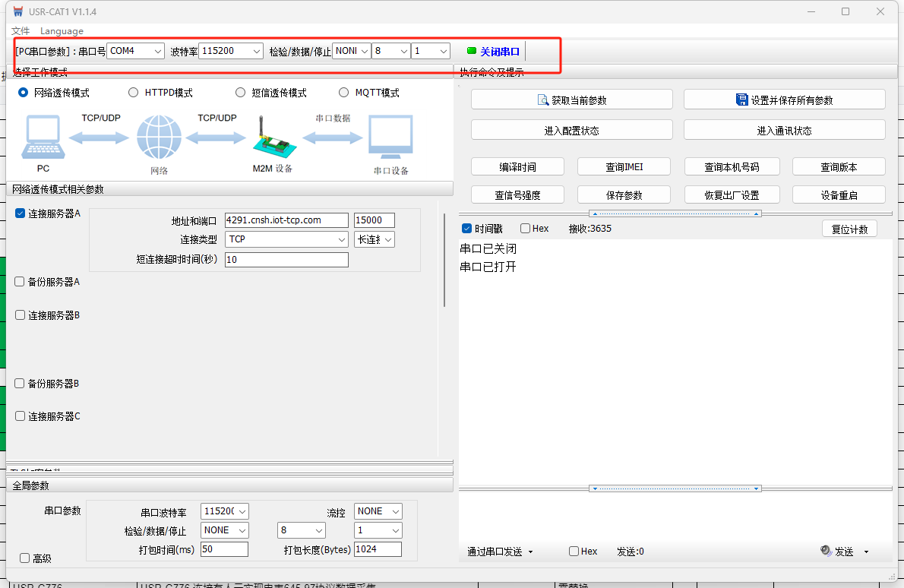Image resolution: width=904 pixels, height=588 pixels.
Task: Click the 恢复出厂设置 button
Action: point(732,194)
